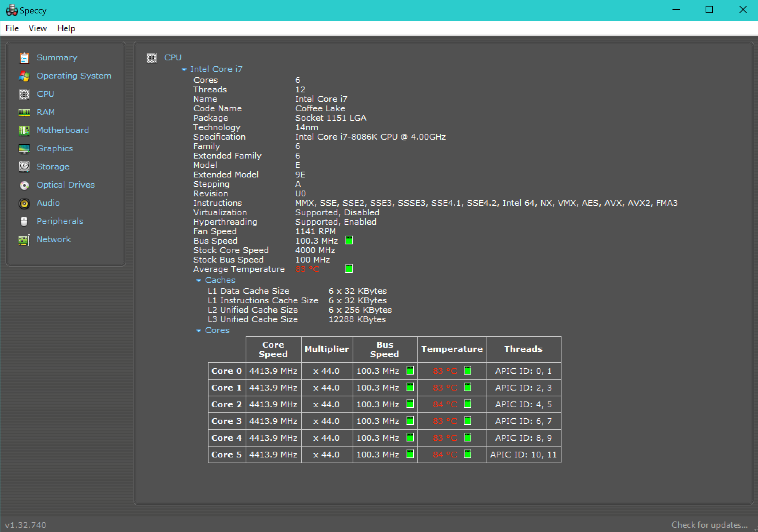Image resolution: width=758 pixels, height=532 pixels.
Task: Open the Peripherals section
Action: [60, 221]
